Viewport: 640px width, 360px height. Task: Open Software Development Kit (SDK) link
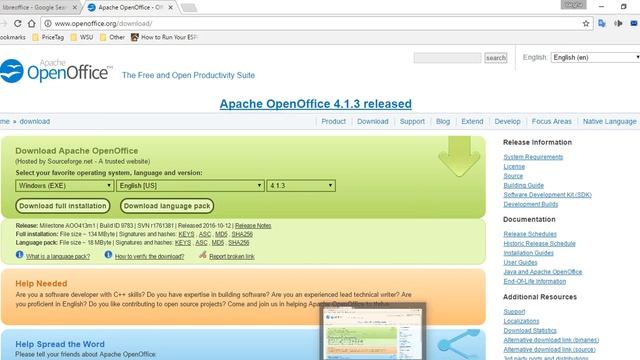547,195
